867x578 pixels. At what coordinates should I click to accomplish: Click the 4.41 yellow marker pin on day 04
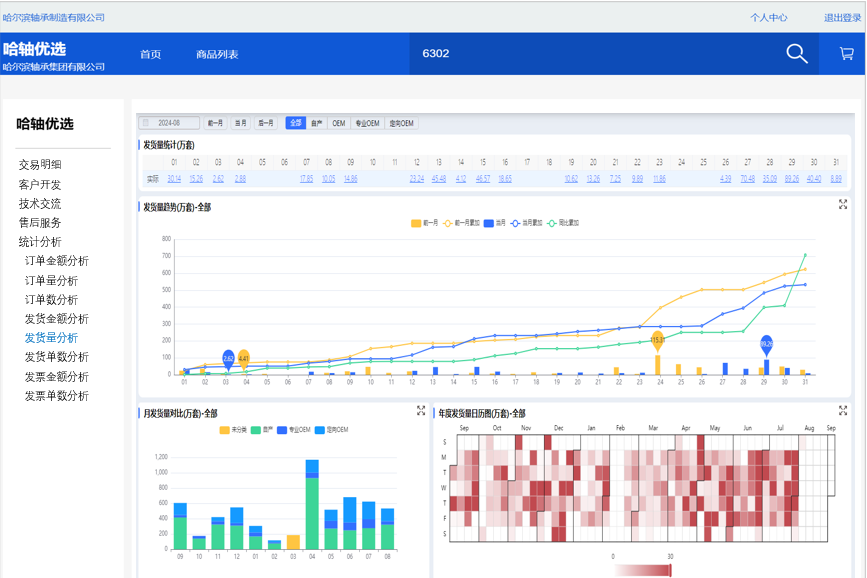243,360
